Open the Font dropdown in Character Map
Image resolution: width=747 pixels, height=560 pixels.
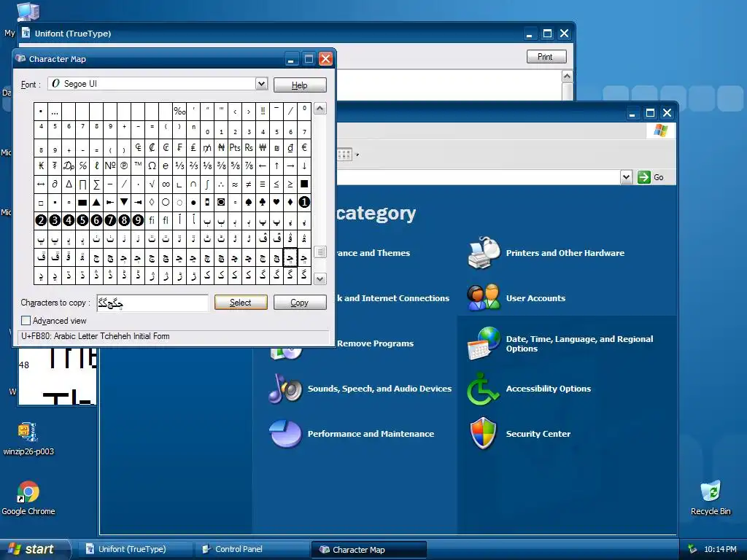261,84
